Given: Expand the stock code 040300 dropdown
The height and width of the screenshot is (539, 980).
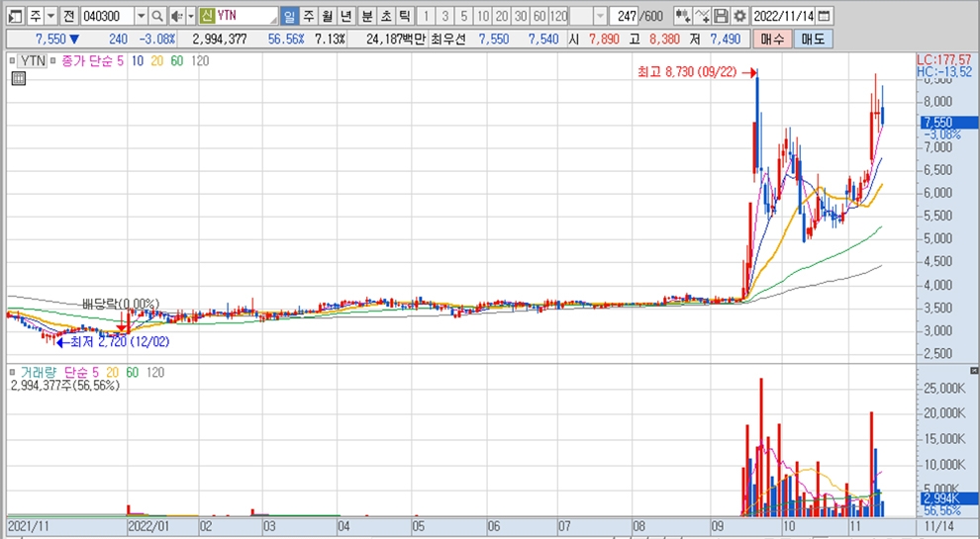Looking at the screenshot, I should point(140,17).
